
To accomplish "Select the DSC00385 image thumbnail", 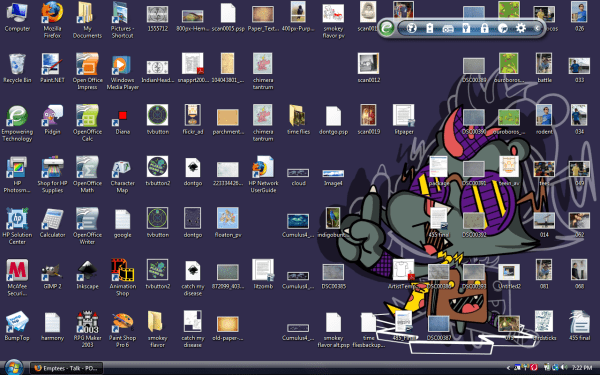I will click(x=333, y=276).
